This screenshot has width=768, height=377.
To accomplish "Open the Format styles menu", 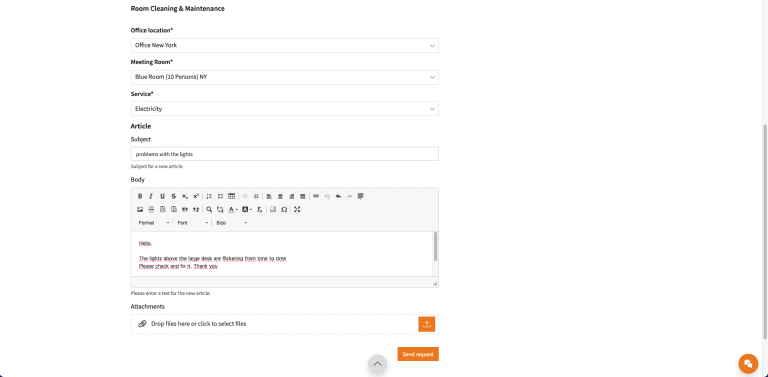I will [x=154, y=223].
